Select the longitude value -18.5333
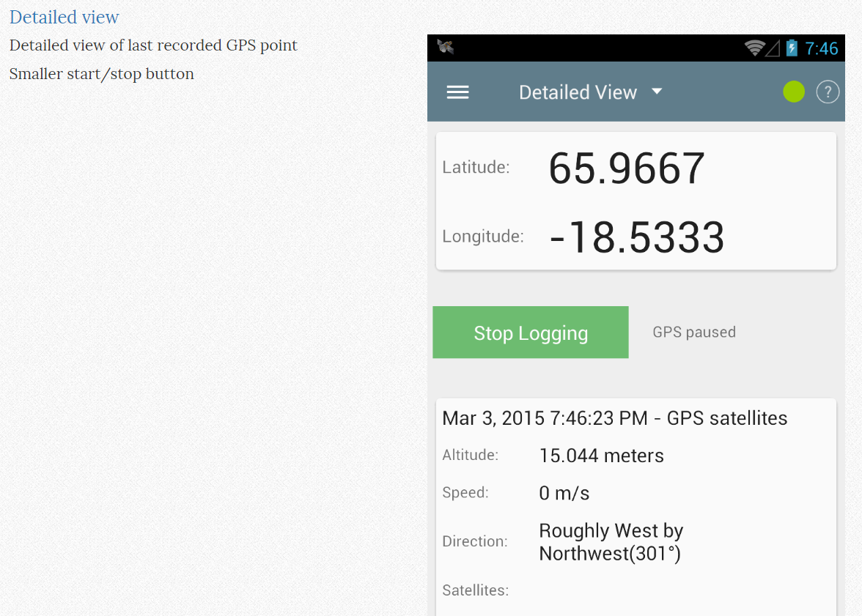This screenshot has width=862, height=616. click(x=637, y=237)
